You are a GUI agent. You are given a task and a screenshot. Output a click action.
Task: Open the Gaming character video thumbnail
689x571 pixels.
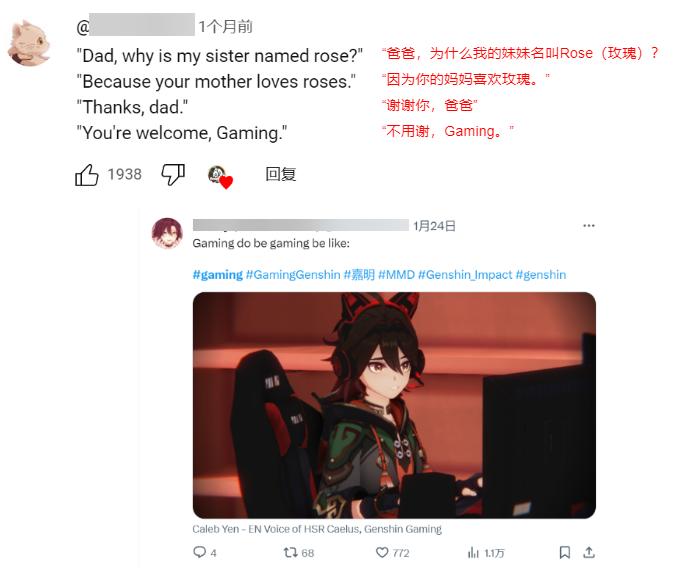[x=394, y=405]
